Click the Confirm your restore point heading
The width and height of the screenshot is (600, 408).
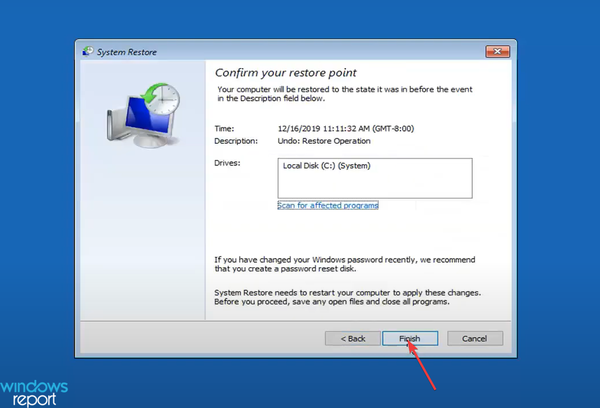pos(284,73)
